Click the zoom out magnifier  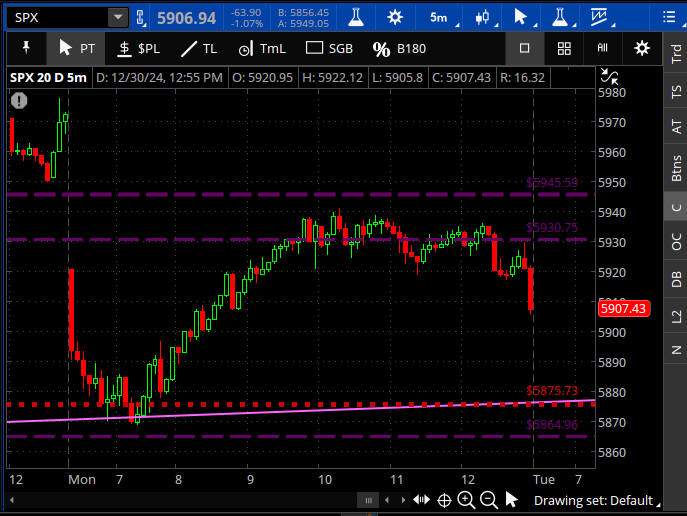[x=489, y=500]
